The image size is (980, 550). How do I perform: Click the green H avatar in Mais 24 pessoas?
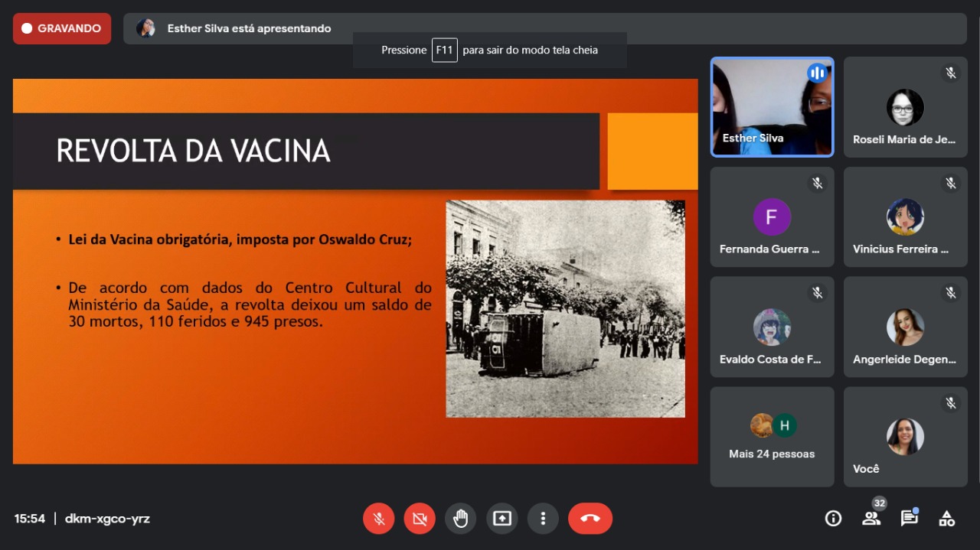(x=784, y=425)
